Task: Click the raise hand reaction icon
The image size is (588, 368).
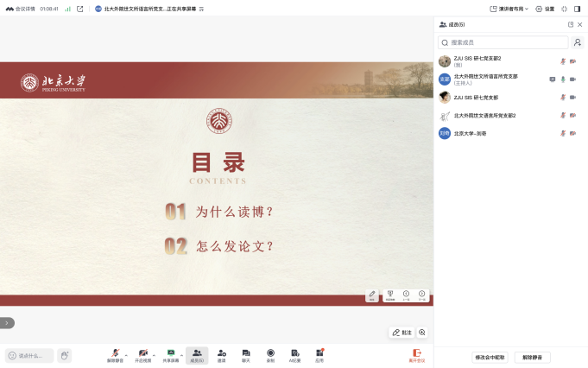Action: tap(65, 355)
